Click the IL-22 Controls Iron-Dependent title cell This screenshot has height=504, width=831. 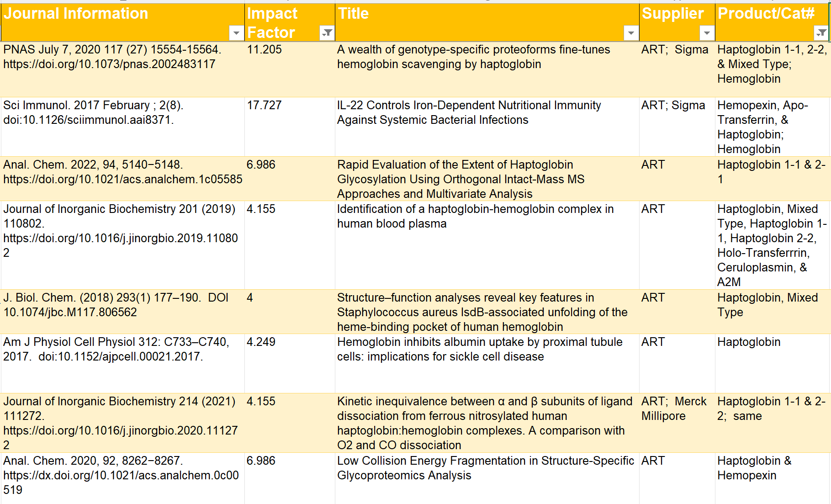469,112
